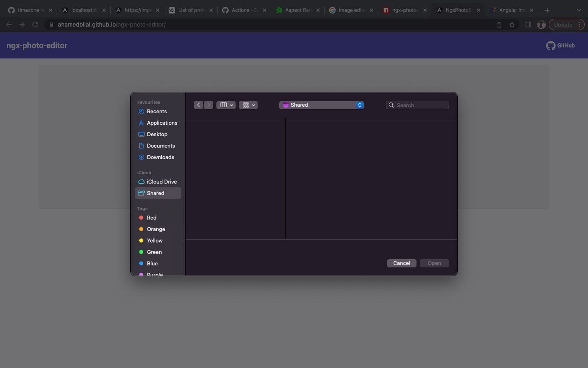Switch to the NgxPhotoEditor browser tab
This screenshot has height=368, width=588.
457,10
